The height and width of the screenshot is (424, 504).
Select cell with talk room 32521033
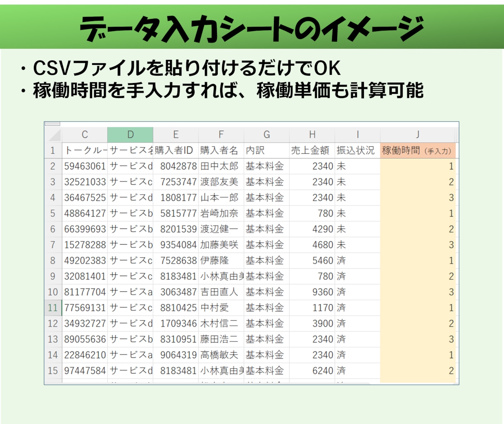(85, 182)
